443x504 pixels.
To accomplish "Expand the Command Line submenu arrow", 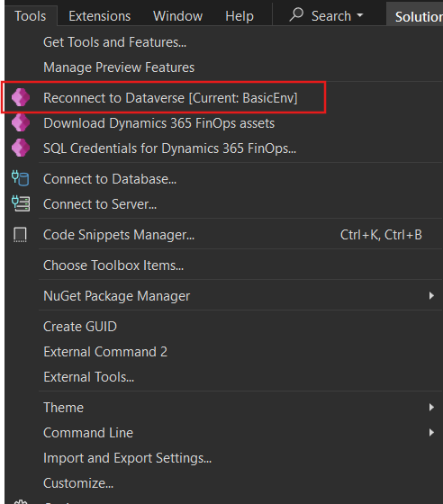I will [431, 432].
